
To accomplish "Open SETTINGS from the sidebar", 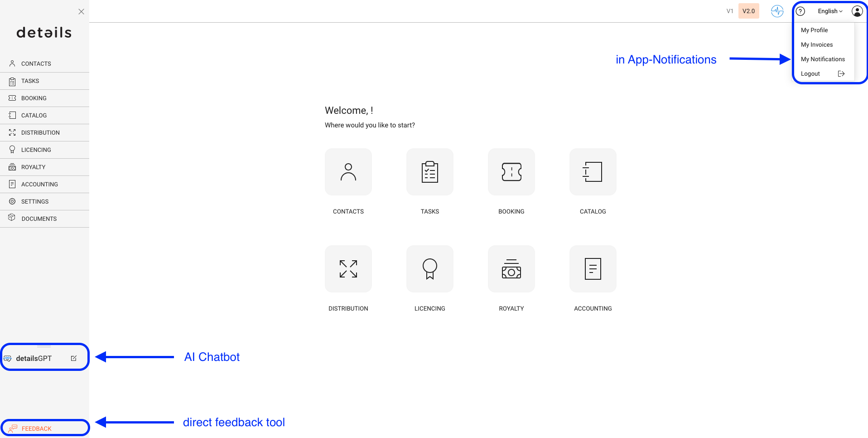I will click(x=44, y=202).
